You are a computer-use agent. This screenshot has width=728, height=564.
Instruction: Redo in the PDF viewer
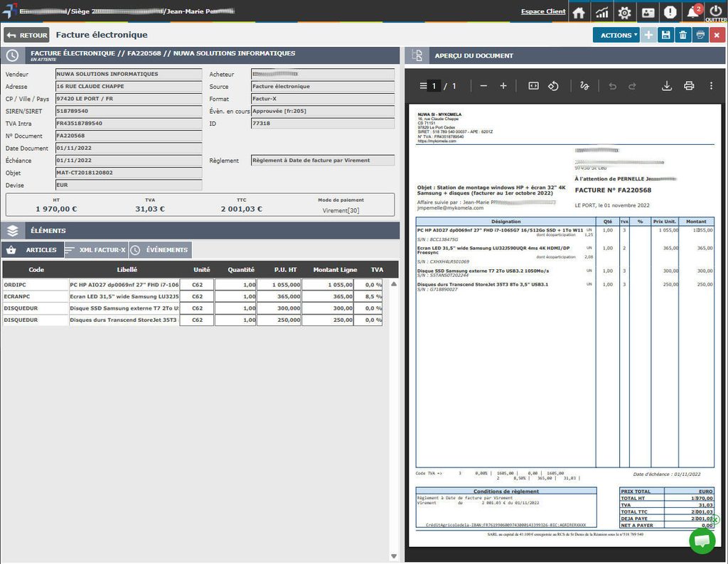pyautogui.click(x=632, y=86)
